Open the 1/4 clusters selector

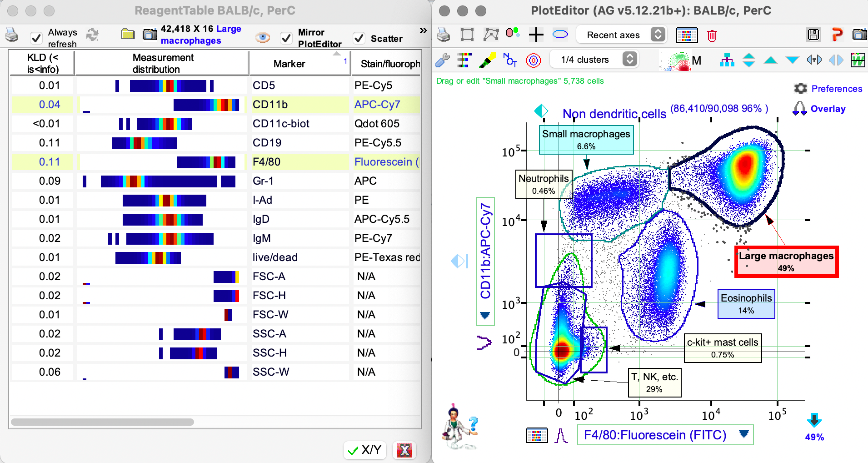[594, 59]
